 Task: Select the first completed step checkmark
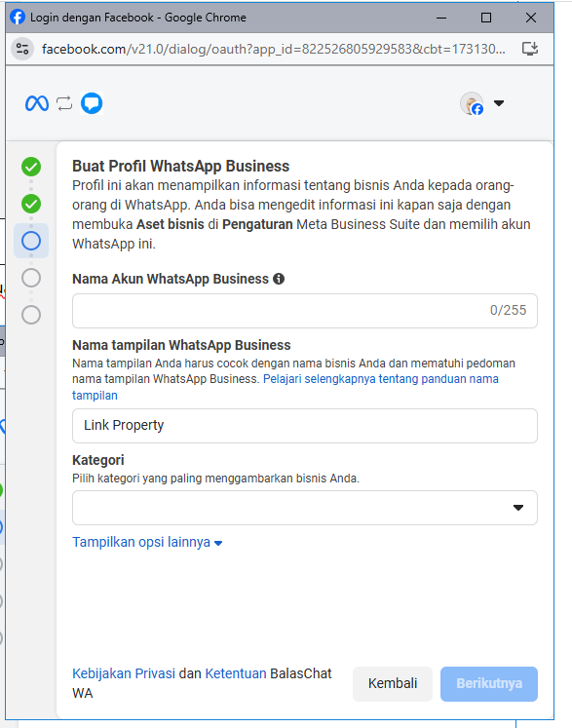click(31, 167)
